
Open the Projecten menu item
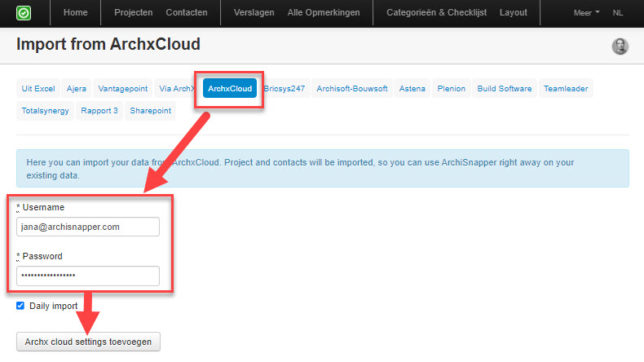134,13
